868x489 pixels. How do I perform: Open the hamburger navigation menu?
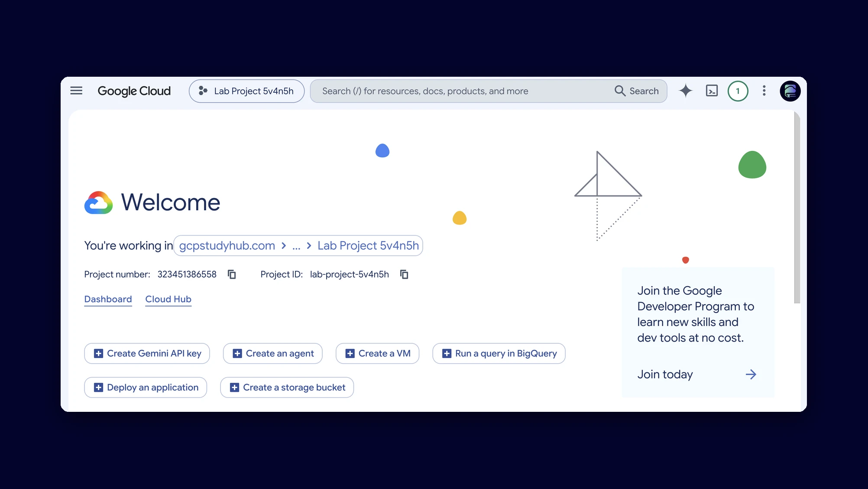[x=76, y=91]
